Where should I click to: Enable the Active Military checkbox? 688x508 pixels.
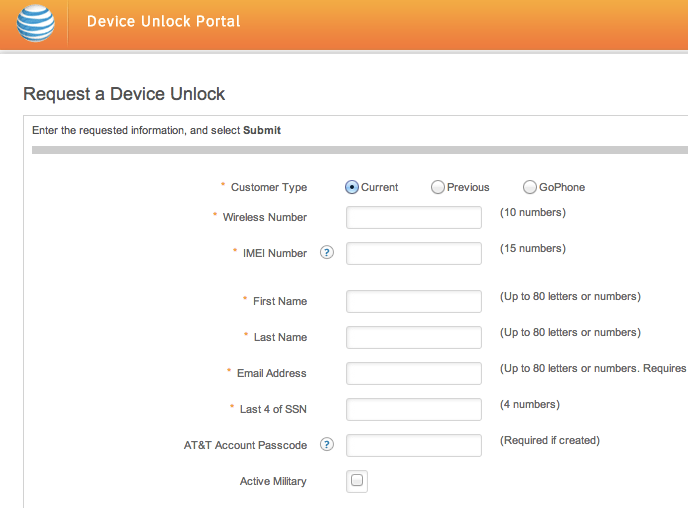(x=357, y=481)
